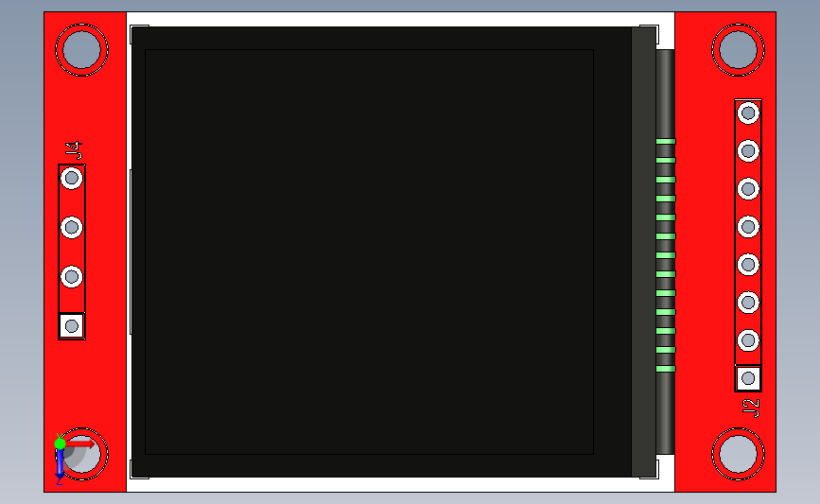This screenshot has height=504, width=820.
Task: Click the J2 silkscreen label
Action: pos(752,408)
